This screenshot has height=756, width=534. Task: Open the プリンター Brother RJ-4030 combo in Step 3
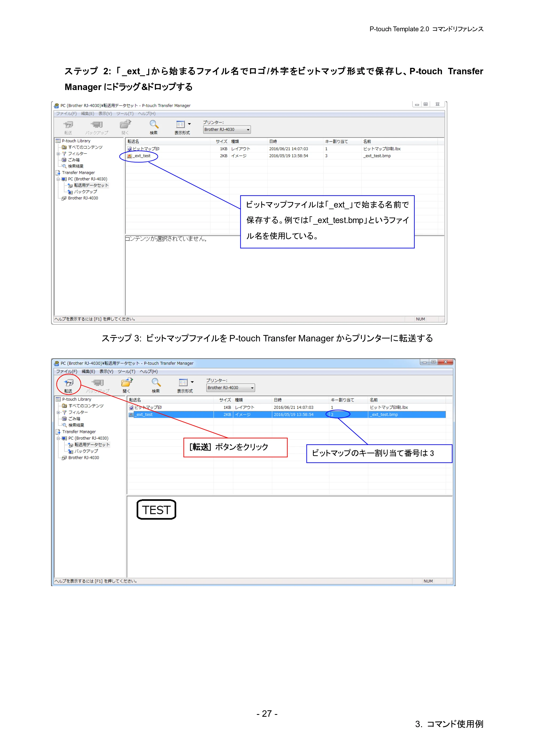(x=230, y=388)
